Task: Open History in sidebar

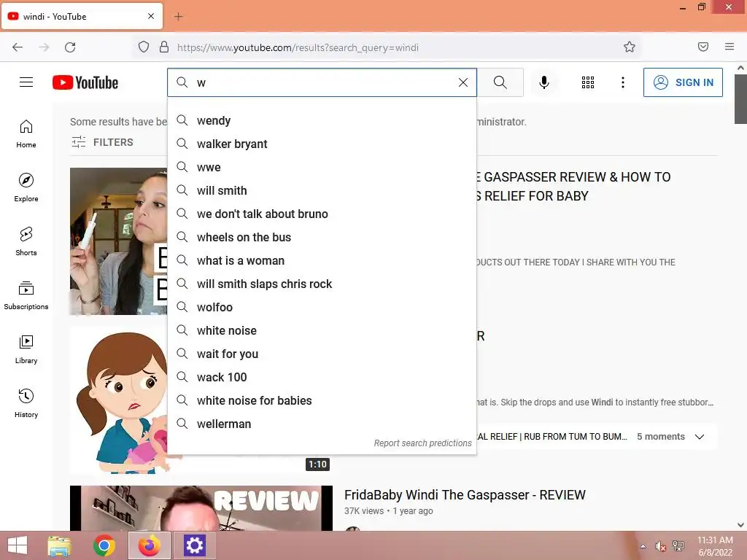Action: coord(26,403)
